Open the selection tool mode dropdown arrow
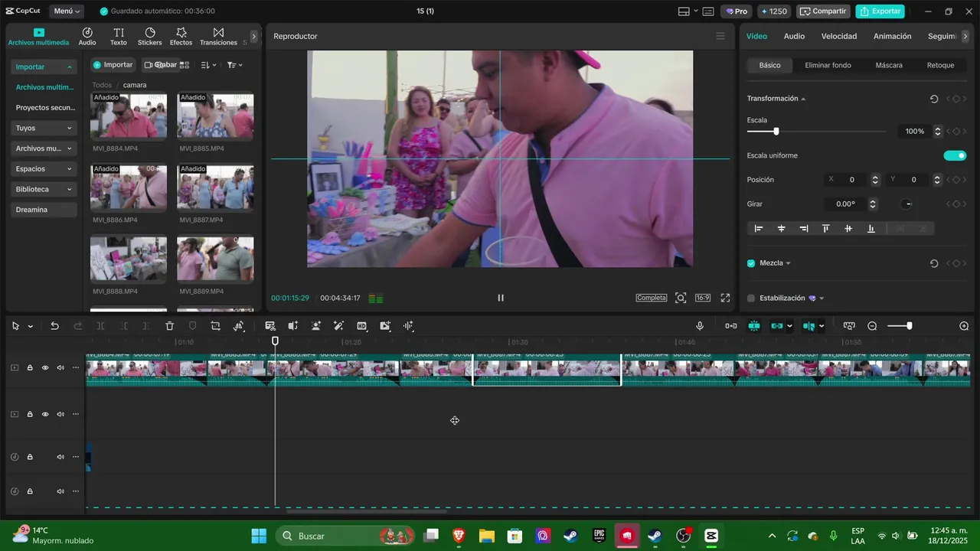Viewport: 980px width, 551px height. click(31, 326)
